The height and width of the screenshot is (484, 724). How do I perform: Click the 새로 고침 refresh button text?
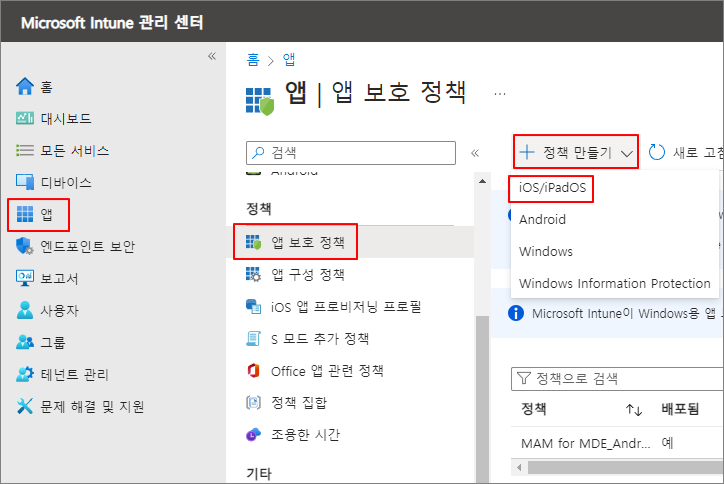[x=697, y=152]
